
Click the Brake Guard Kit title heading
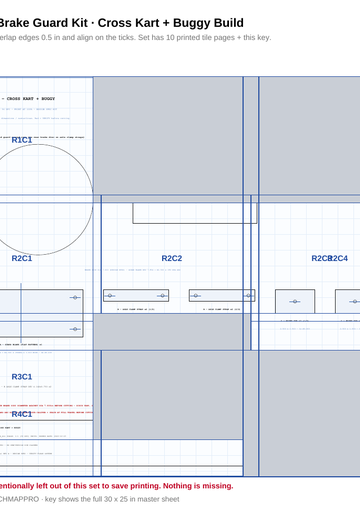pos(121,23)
